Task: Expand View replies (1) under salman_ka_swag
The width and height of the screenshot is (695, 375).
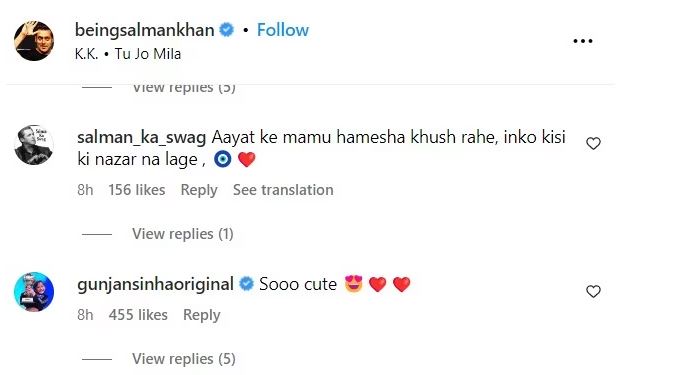Action: 183,234
